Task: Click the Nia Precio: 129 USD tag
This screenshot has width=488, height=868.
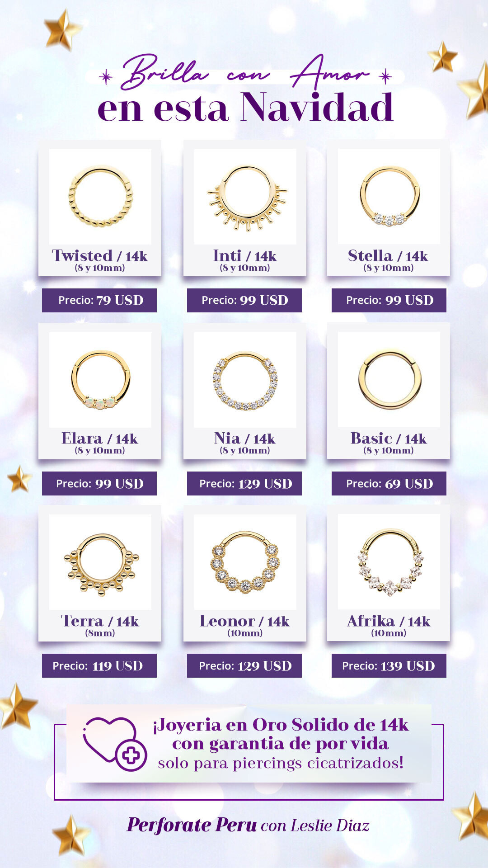Action: (244, 483)
